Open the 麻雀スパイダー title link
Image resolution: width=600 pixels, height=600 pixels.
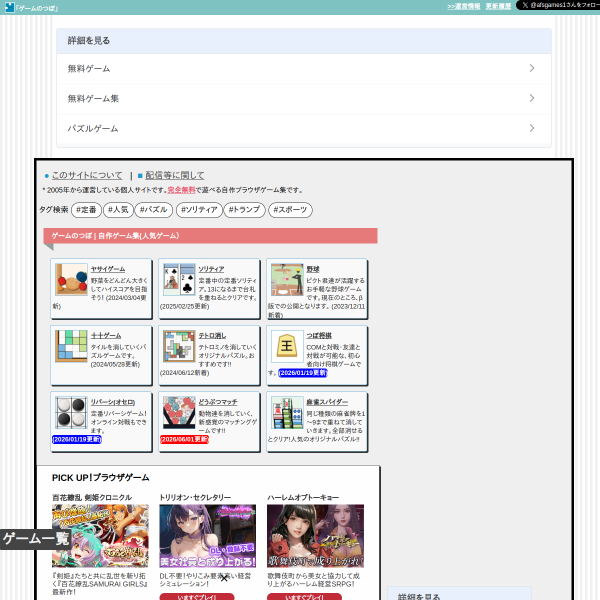tap(327, 402)
